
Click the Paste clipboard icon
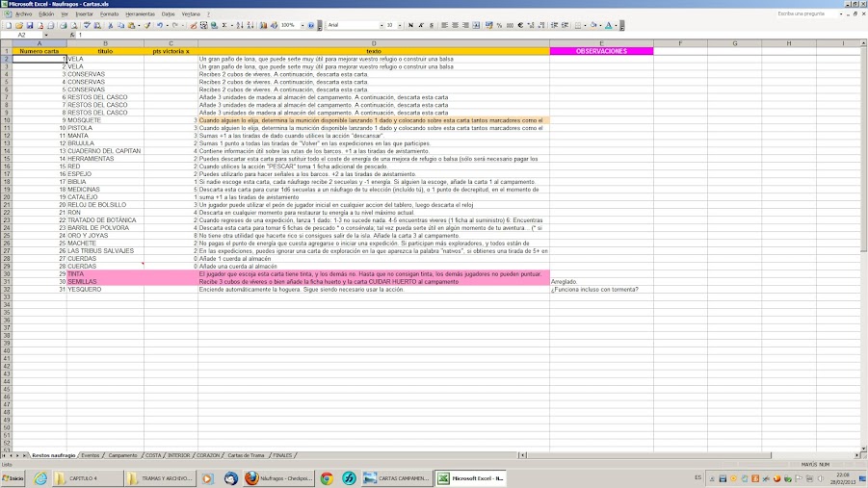point(131,25)
